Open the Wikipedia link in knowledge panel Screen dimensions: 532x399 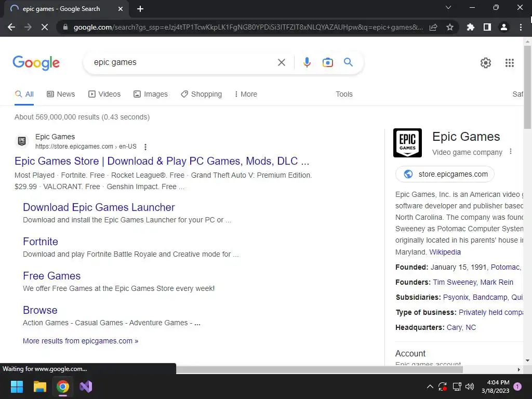(445, 252)
